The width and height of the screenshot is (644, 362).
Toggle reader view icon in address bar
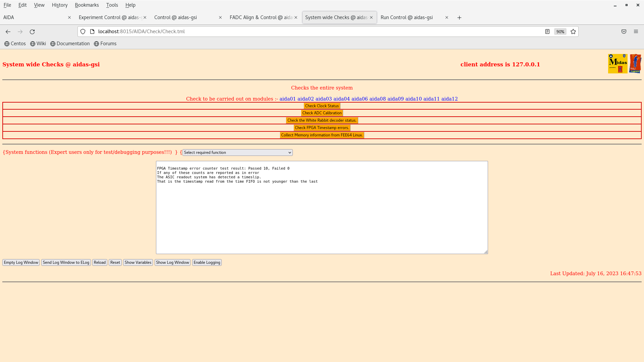point(547,32)
